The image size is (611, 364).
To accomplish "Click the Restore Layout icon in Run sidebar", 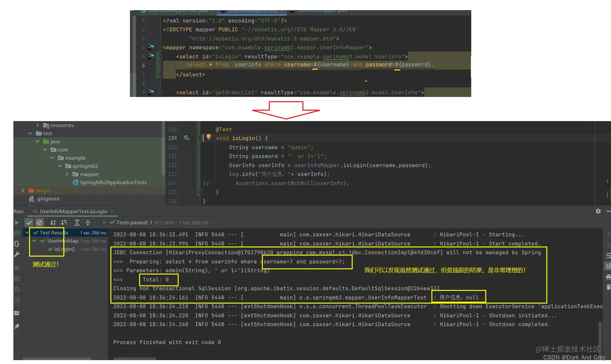I will coord(17,313).
